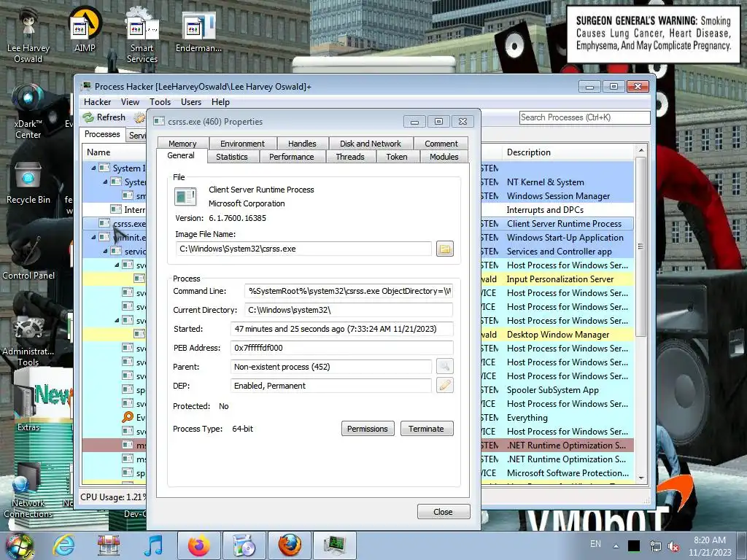Click the Current Directory field
The image size is (747, 560).
(x=348, y=310)
